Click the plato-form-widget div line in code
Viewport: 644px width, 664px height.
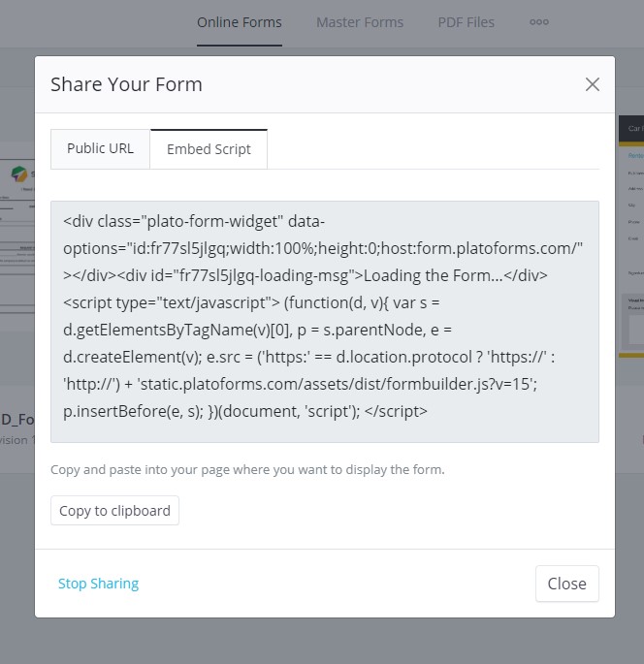click(194, 221)
